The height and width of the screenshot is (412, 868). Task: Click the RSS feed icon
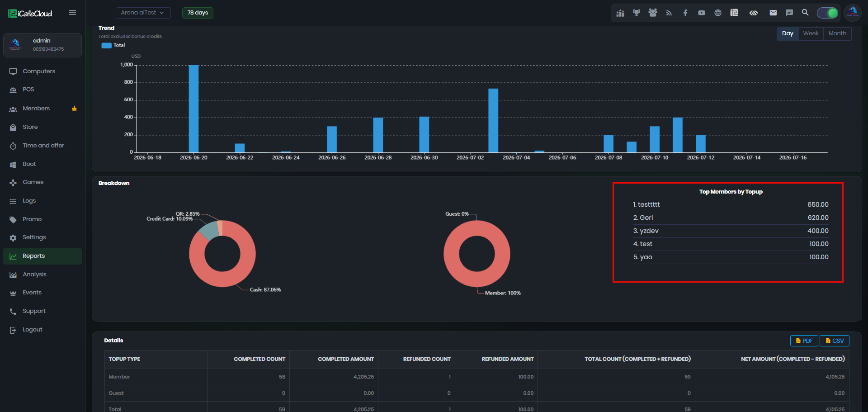point(669,13)
